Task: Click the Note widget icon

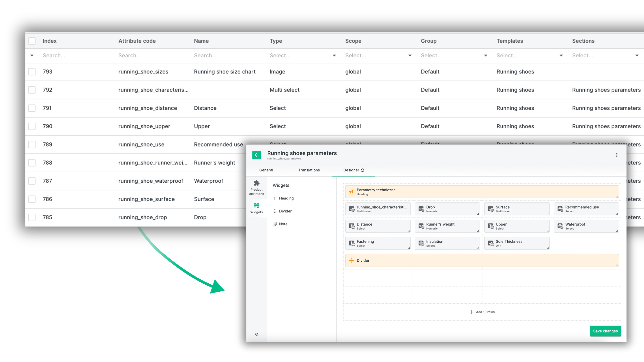Action: pyautogui.click(x=275, y=224)
